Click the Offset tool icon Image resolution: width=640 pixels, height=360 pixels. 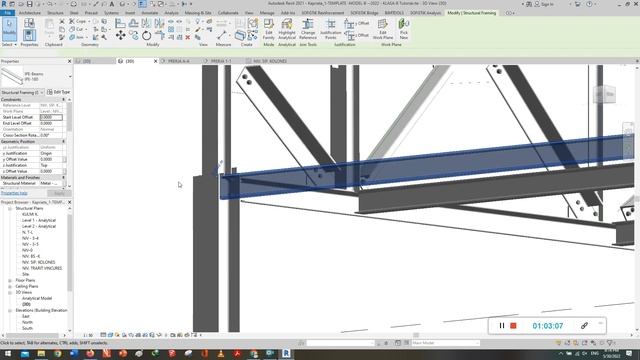pyautogui.click(x=133, y=23)
